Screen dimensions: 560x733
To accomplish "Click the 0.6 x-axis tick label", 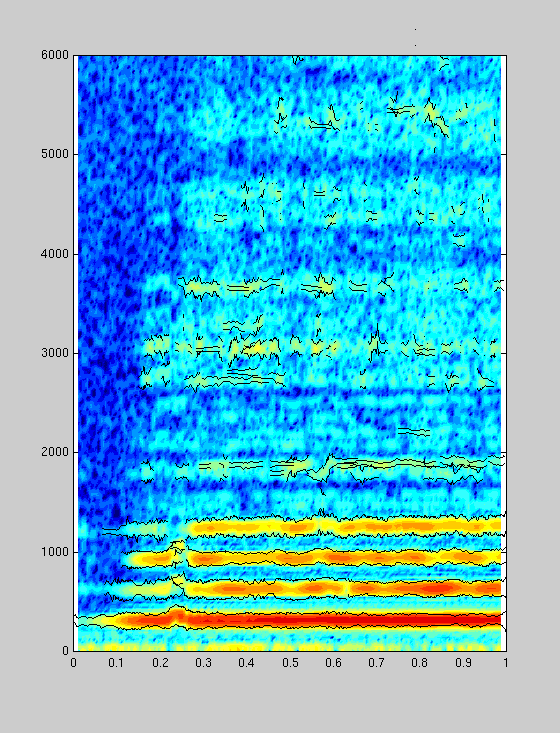I will (x=333, y=663).
